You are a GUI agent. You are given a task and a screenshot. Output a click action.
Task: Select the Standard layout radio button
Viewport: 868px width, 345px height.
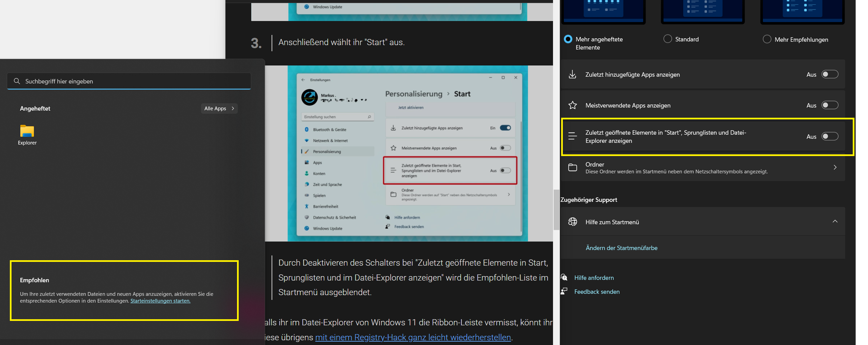click(668, 39)
